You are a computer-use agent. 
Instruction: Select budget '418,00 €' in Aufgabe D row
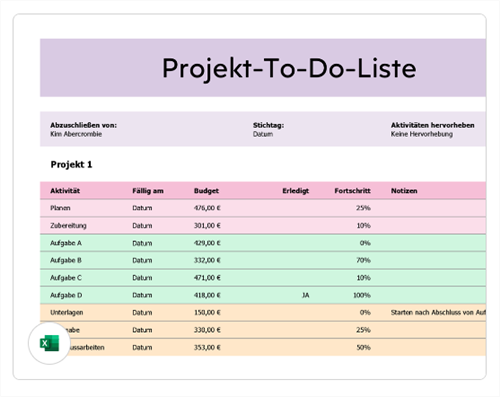pos(207,295)
